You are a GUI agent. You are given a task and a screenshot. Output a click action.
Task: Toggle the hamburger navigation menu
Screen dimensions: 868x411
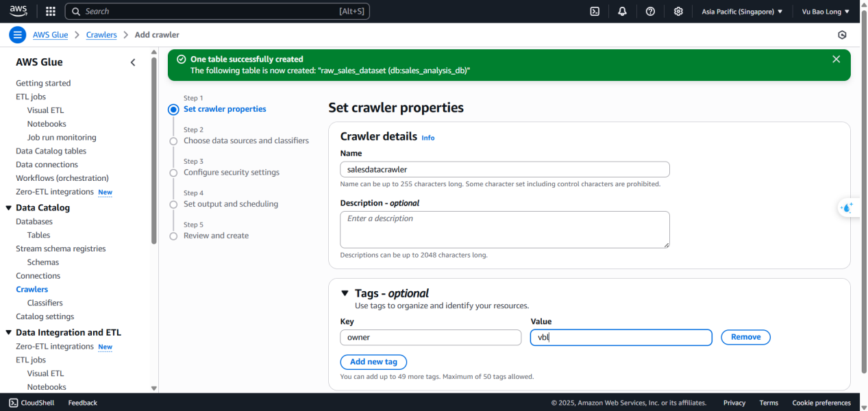[18, 35]
